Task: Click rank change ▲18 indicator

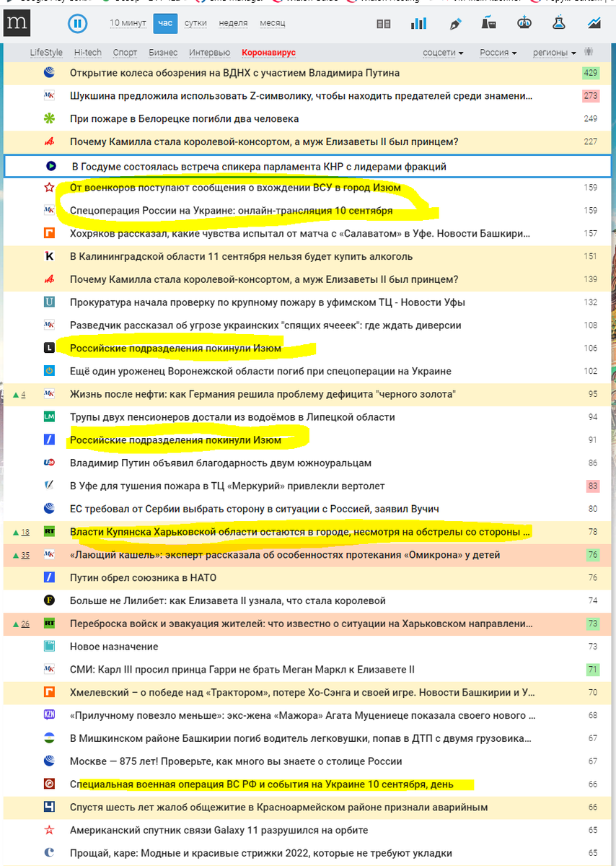Action: pos(22,532)
